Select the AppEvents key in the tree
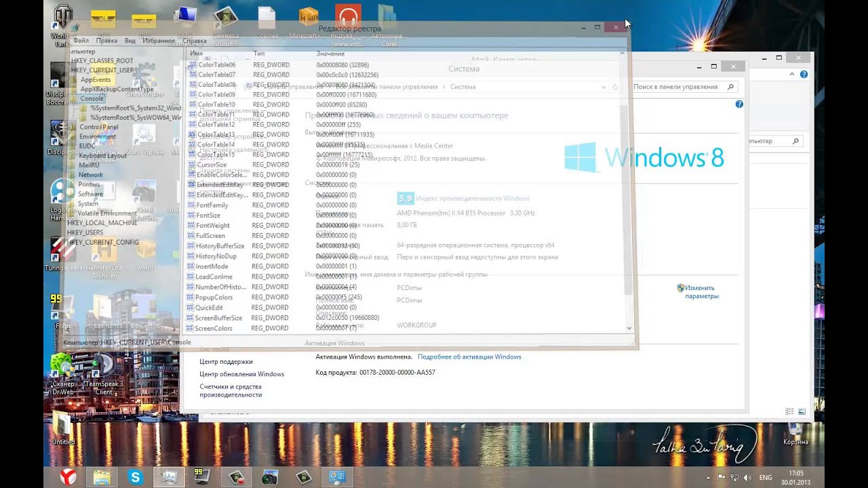The width and height of the screenshot is (868, 488). point(96,80)
